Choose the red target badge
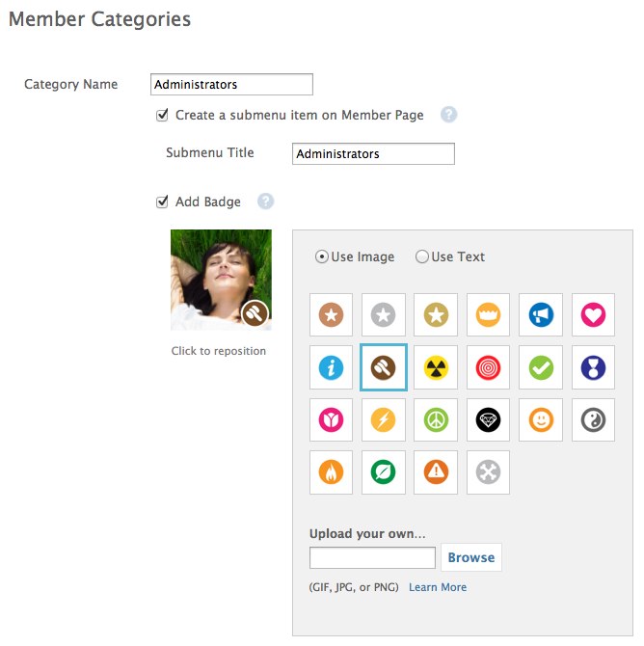 pos(488,367)
